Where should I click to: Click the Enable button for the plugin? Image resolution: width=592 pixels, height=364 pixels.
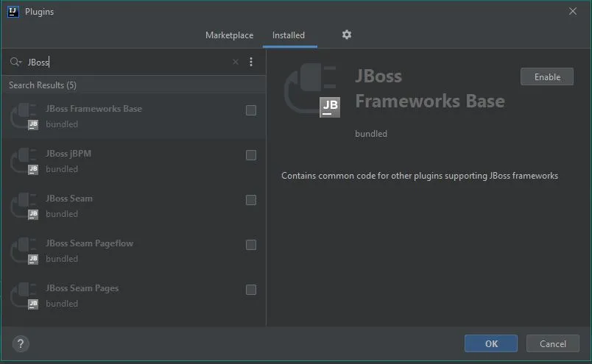[x=547, y=76]
